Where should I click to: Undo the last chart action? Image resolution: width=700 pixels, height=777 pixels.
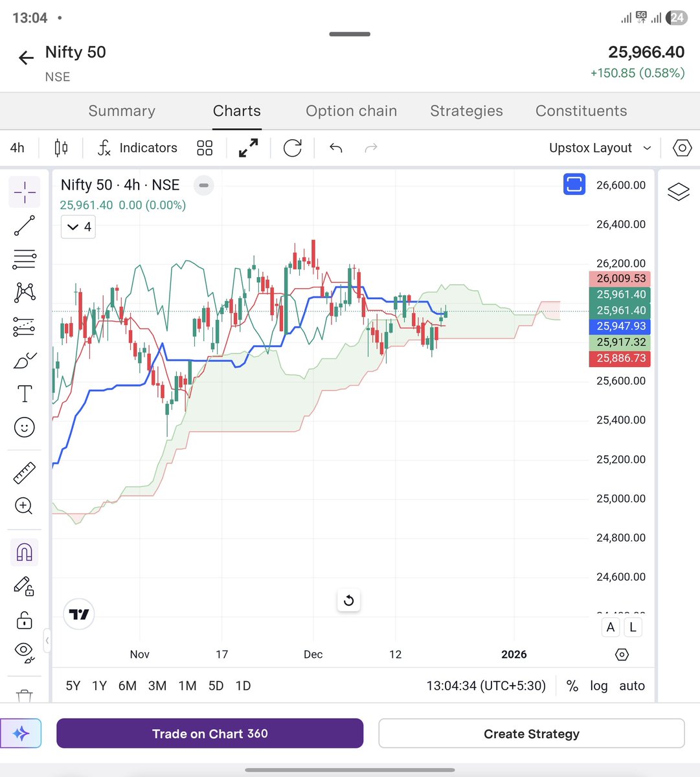(x=335, y=148)
